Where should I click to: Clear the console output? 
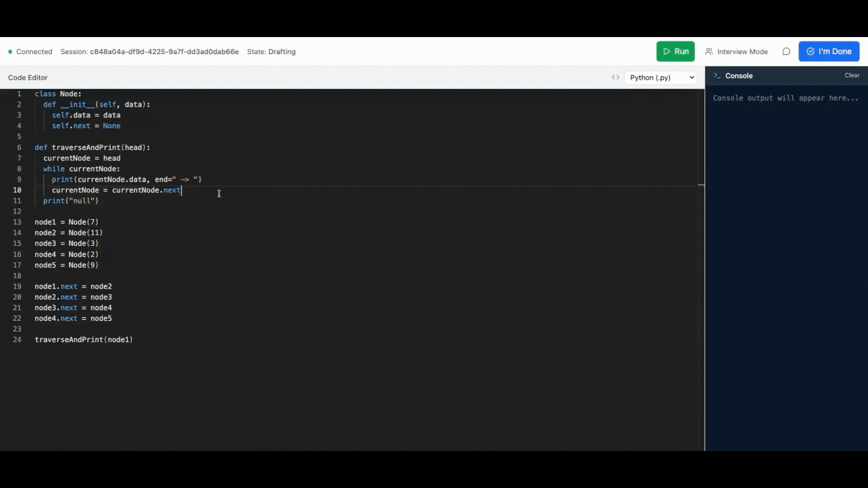click(x=852, y=75)
